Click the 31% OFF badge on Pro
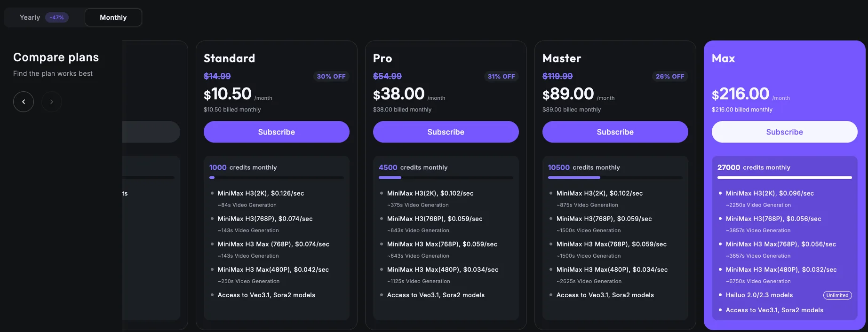868x332 pixels. pyautogui.click(x=501, y=76)
